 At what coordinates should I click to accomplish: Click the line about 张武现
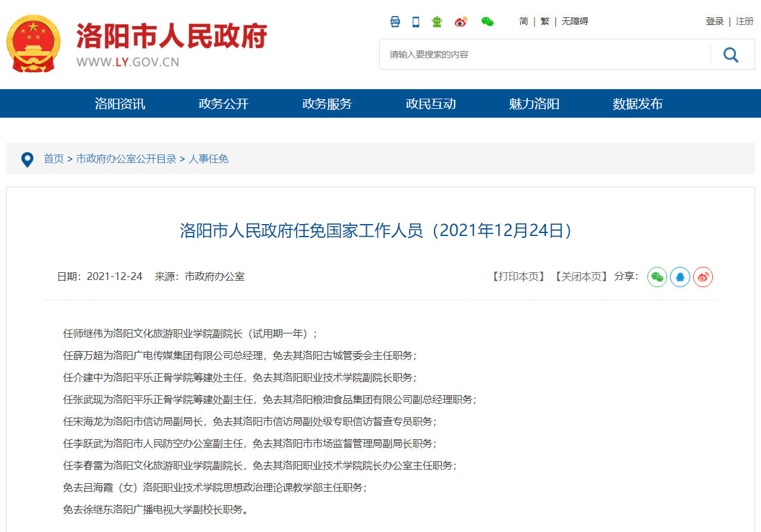(270, 399)
